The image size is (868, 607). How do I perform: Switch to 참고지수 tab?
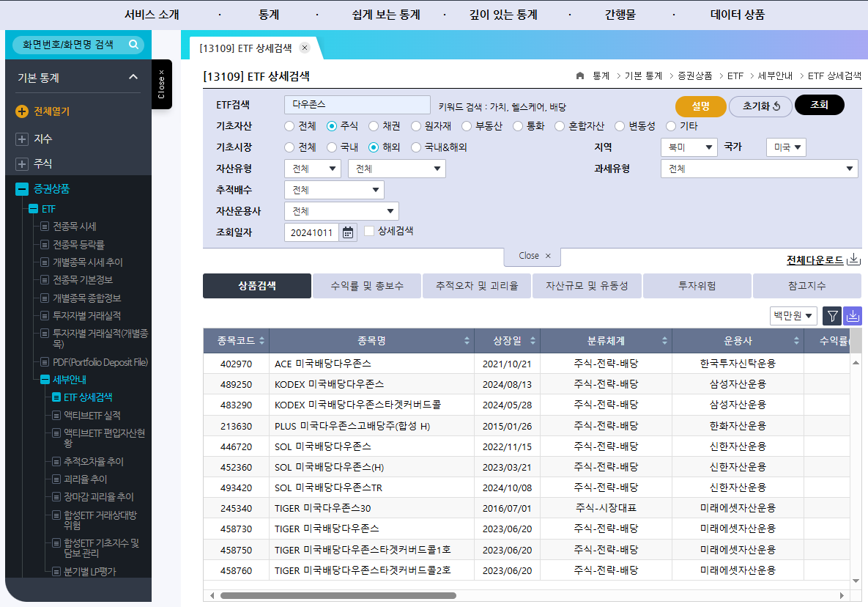point(806,286)
